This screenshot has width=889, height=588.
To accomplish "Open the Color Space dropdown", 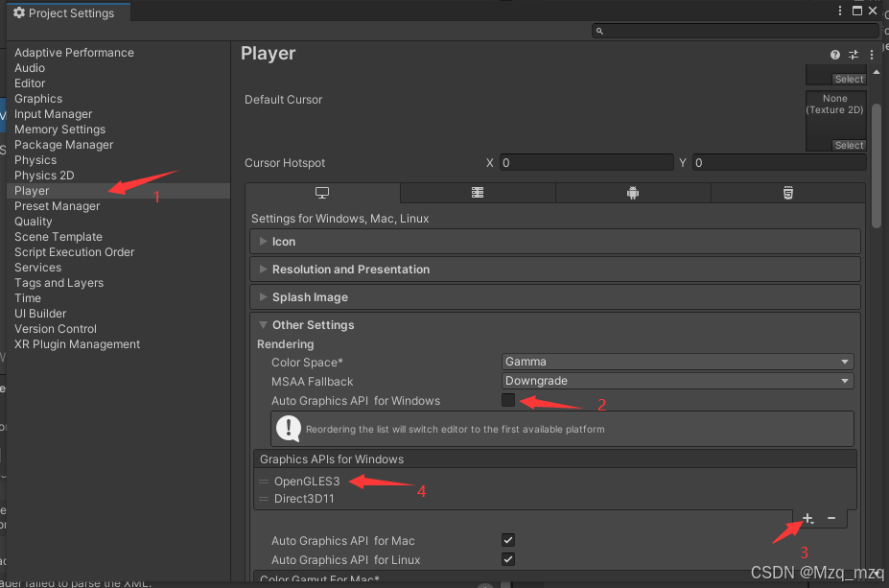I will pyautogui.click(x=677, y=362).
